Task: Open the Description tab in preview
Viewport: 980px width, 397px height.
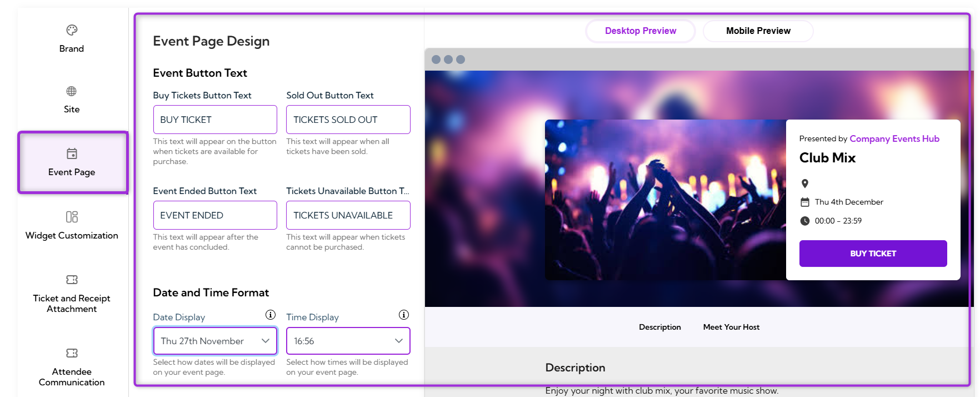Action: [660, 327]
